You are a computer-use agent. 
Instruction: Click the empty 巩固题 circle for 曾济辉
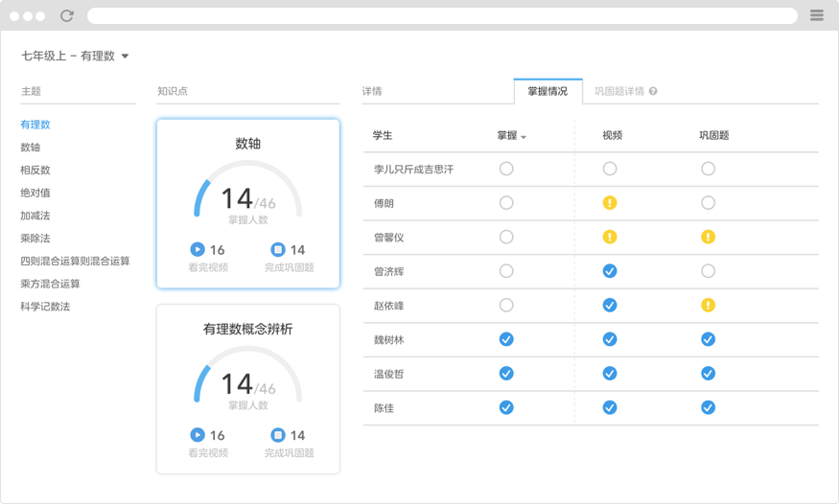click(708, 271)
